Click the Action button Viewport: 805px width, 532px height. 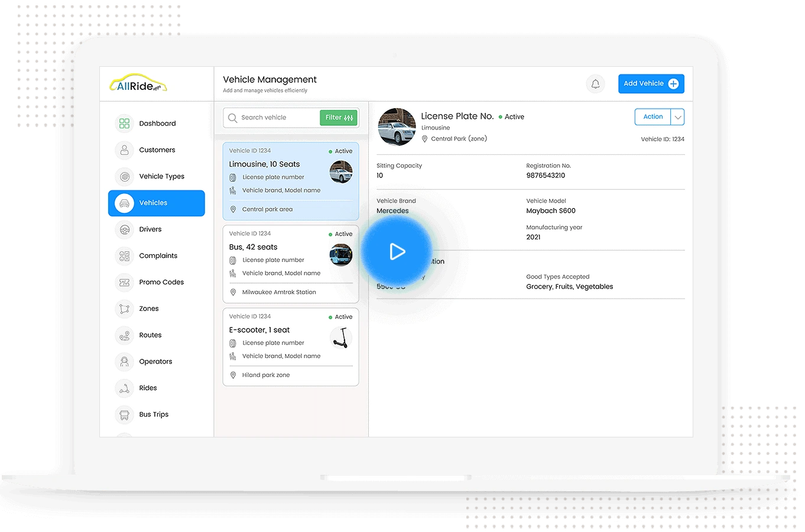pos(653,117)
